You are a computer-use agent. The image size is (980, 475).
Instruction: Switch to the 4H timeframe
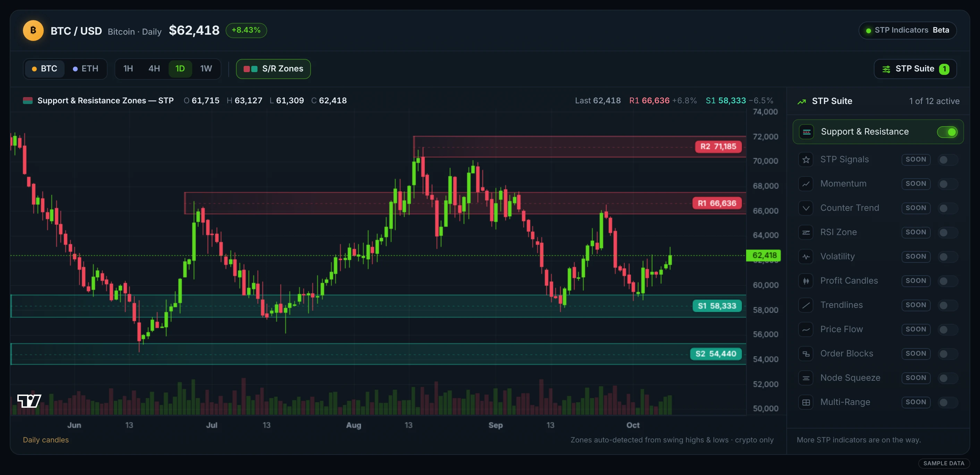154,69
